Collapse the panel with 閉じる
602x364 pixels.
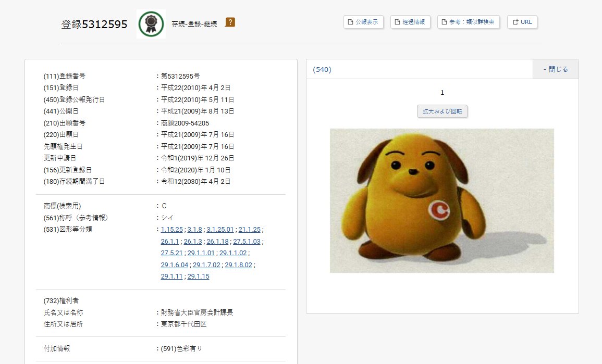click(556, 69)
